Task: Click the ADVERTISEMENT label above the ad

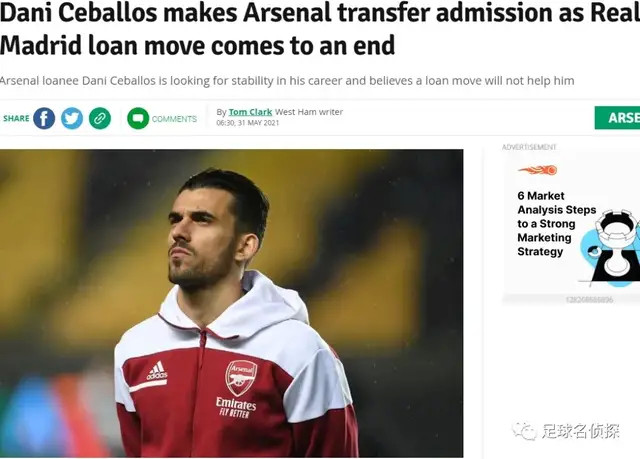Action: pos(529,147)
